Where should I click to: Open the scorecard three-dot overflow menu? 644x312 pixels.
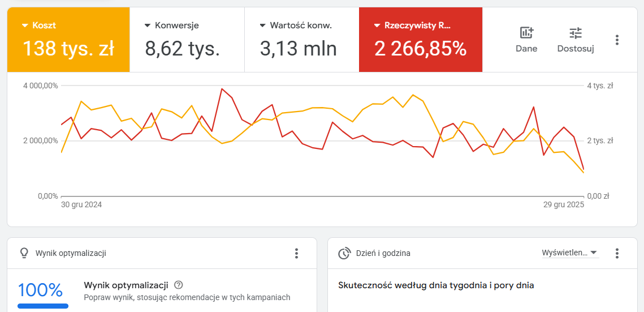click(616, 40)
